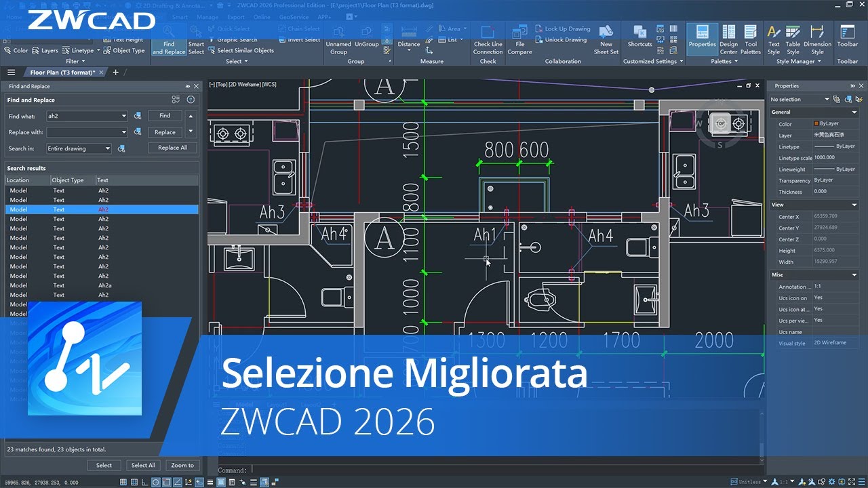Open Table Style manager
The image size is (868, 488).
[x=793, y=40]
